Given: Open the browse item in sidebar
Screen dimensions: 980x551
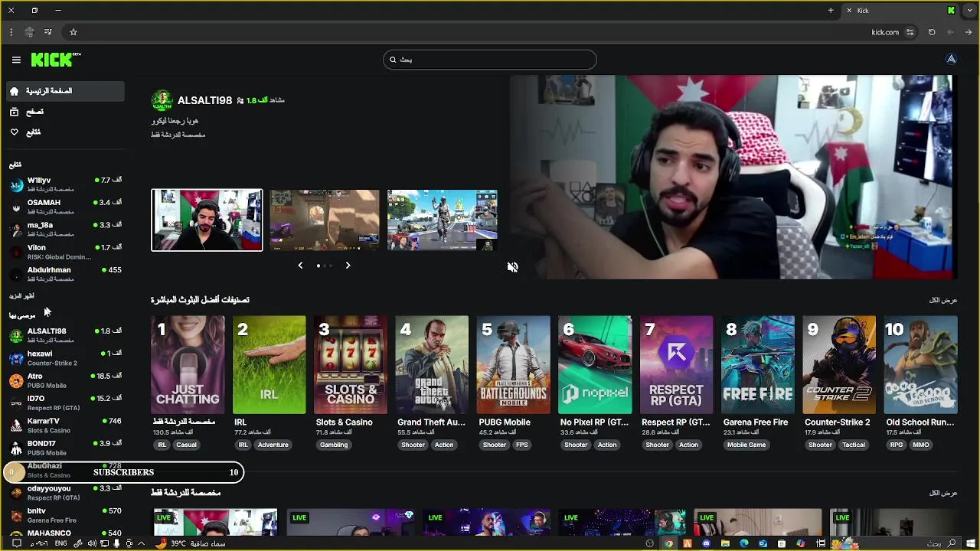Looking at the screenshot, I should tap(64, 112).
